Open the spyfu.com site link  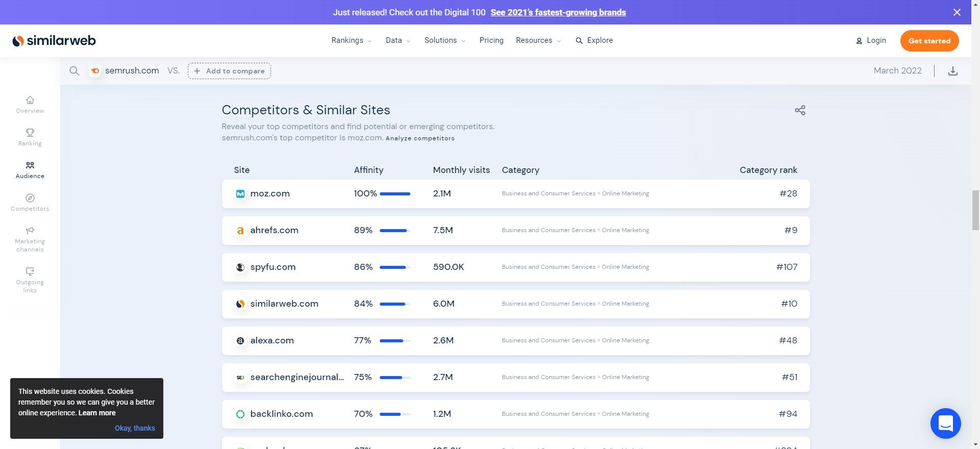[x=273, y=267]
